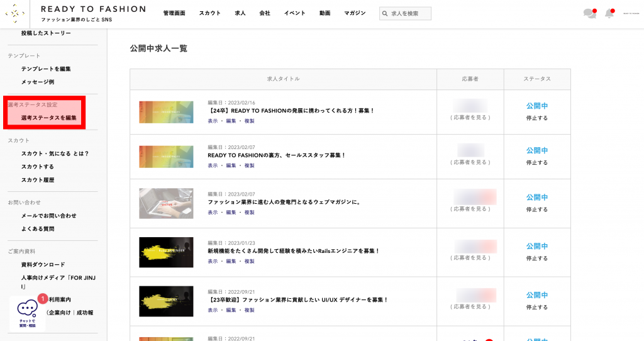Click 編集 under the Railsエンジニア job
This screenshot has width=644, height=341.
click(x=231, y=261)
